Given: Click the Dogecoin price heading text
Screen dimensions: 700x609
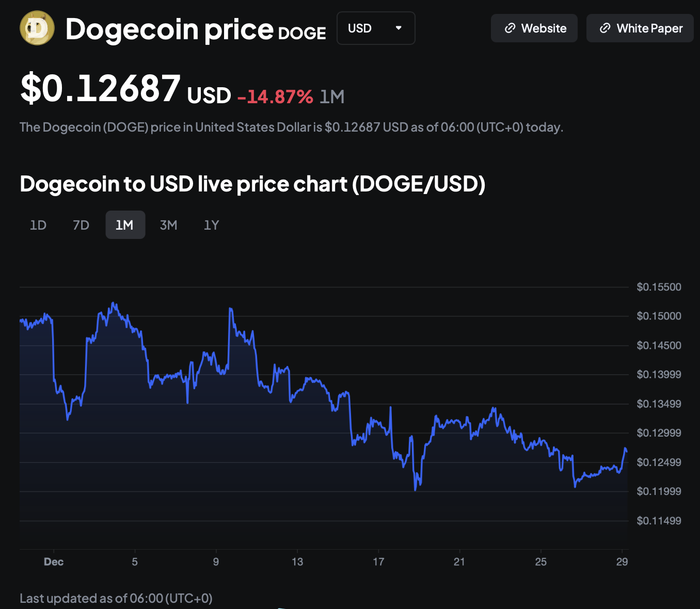Looking at the screenshot, I should 169,29.
